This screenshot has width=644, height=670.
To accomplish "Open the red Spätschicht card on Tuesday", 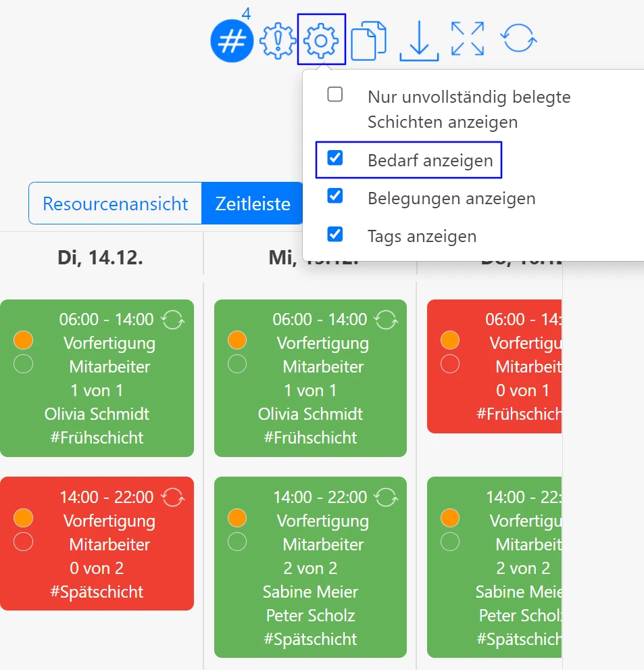I will pyautogui.click(x=97, y=544).
